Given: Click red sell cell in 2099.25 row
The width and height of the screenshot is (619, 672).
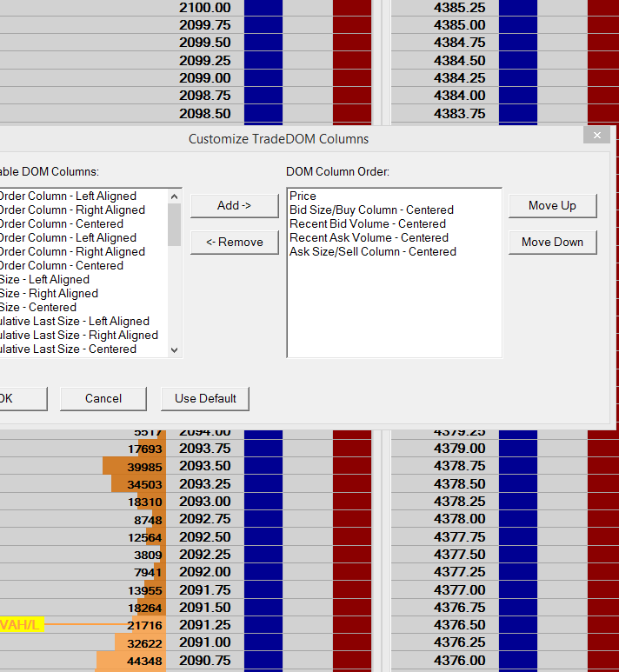Looking at the screenshot, I should tap(352, 61).
